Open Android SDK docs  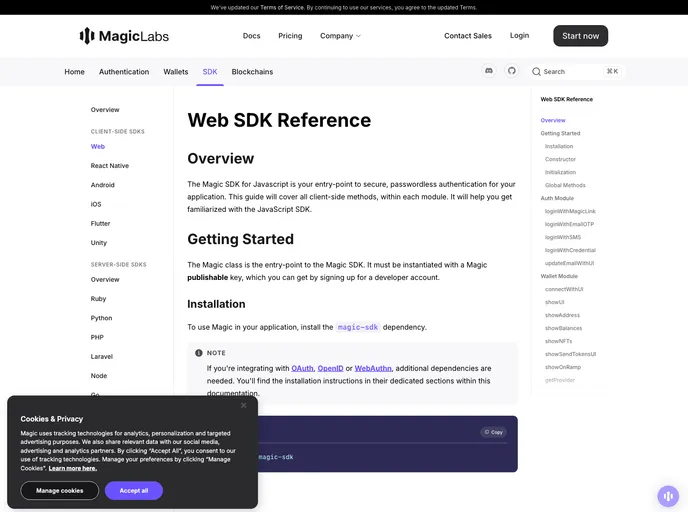[103, 185]
